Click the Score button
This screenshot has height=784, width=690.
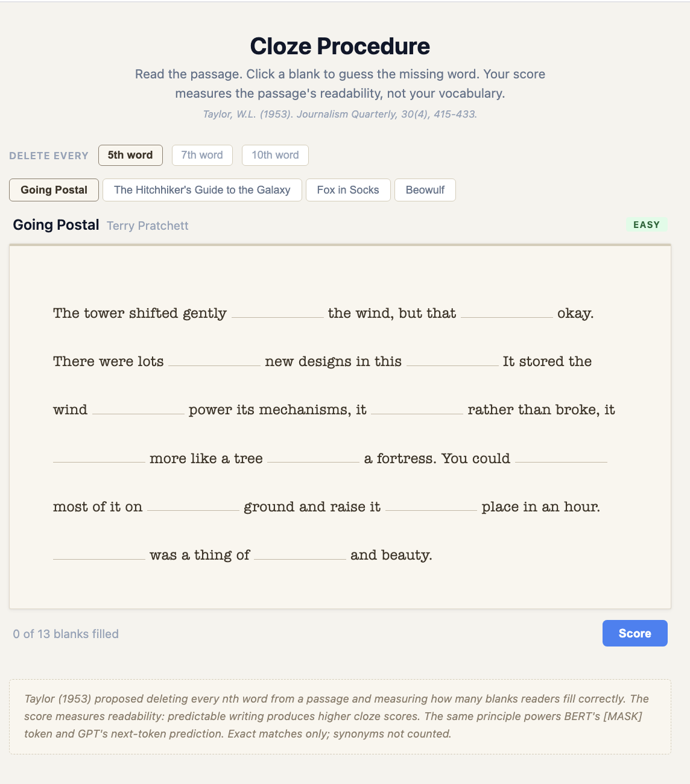(x=635, y=633)
